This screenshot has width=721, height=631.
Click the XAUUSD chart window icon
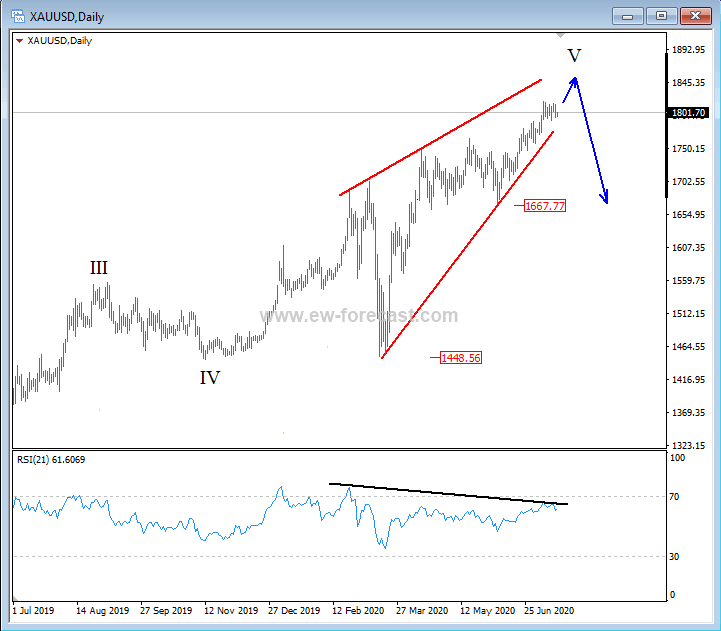click(17, 17)
